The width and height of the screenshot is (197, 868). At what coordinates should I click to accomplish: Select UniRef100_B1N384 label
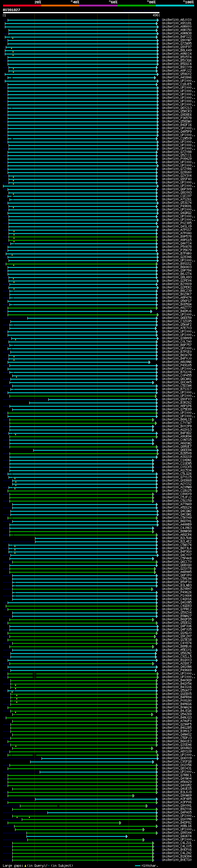(x=176, y=857)
